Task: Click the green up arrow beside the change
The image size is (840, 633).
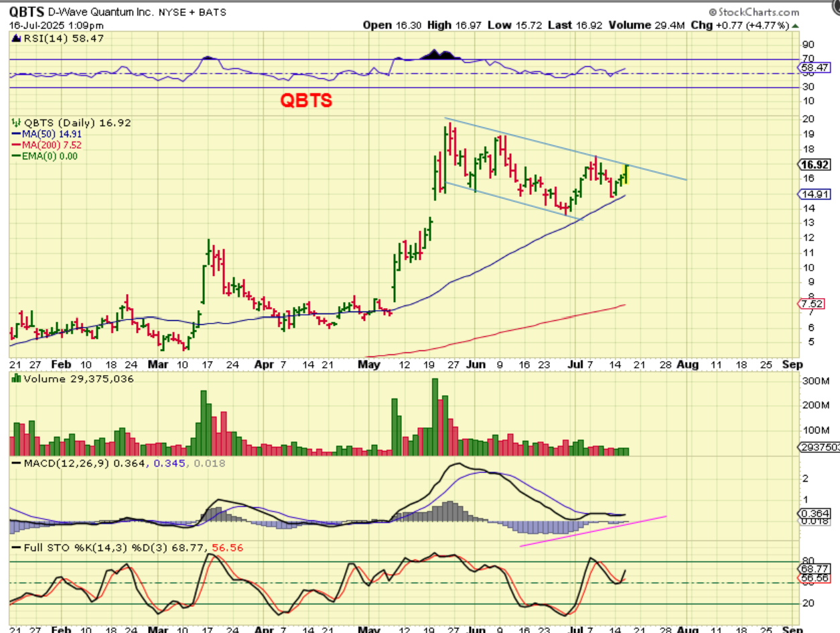Action: click(x=795, y=25)
